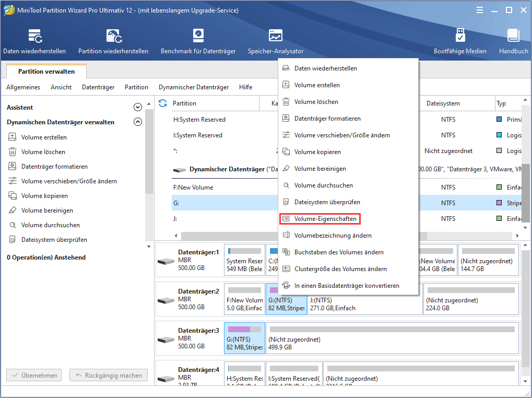Select System Reserved block on Datenträger:1
This screenshot has height=398, width=532.
(x=244, y=260)
